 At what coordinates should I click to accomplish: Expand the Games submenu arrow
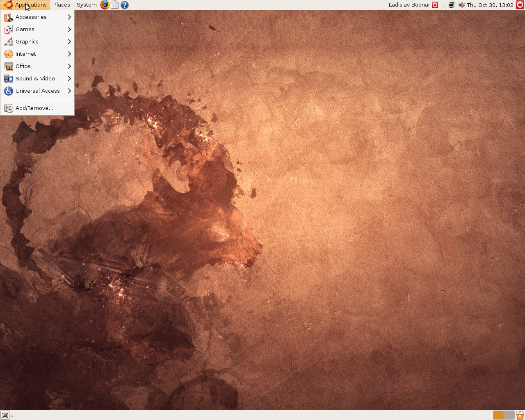pyautogui.click(x=69, y=30)
